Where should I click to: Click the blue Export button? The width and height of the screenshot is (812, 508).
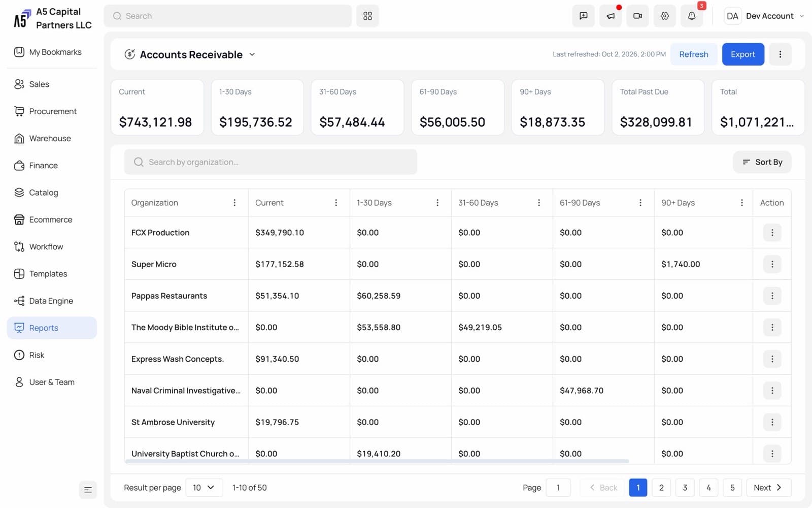pyautogui.click(x=743, y=54)
